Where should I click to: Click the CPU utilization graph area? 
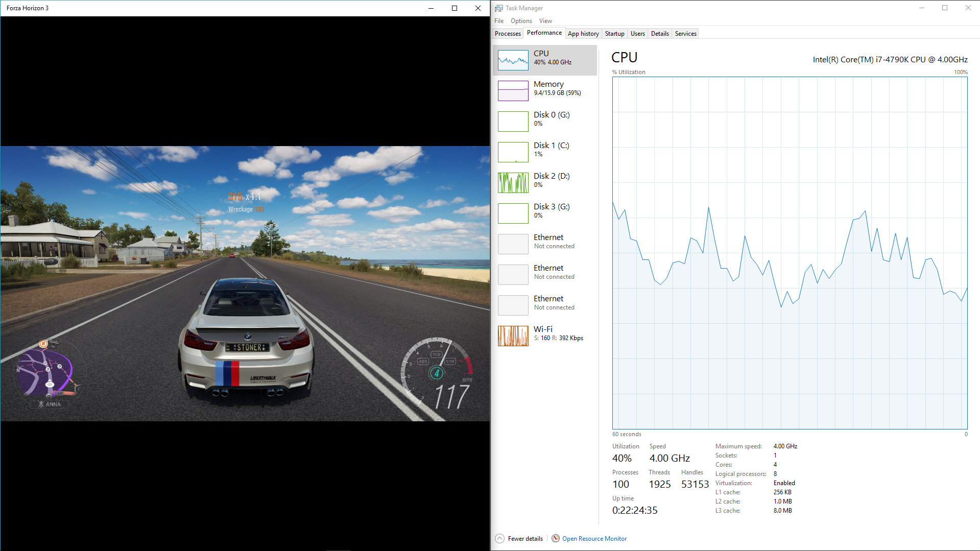tap(790, 253)
